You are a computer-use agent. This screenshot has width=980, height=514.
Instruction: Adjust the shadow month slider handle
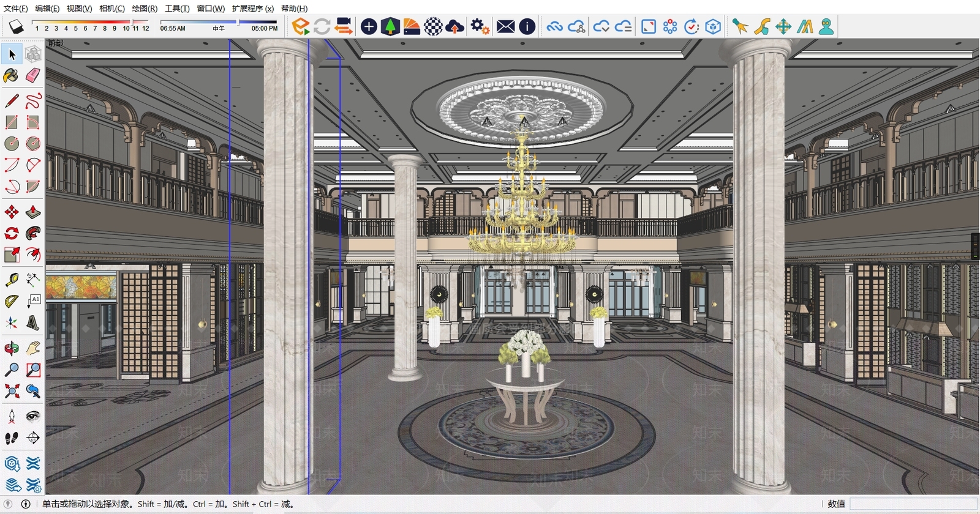click(x=132, y=22)
